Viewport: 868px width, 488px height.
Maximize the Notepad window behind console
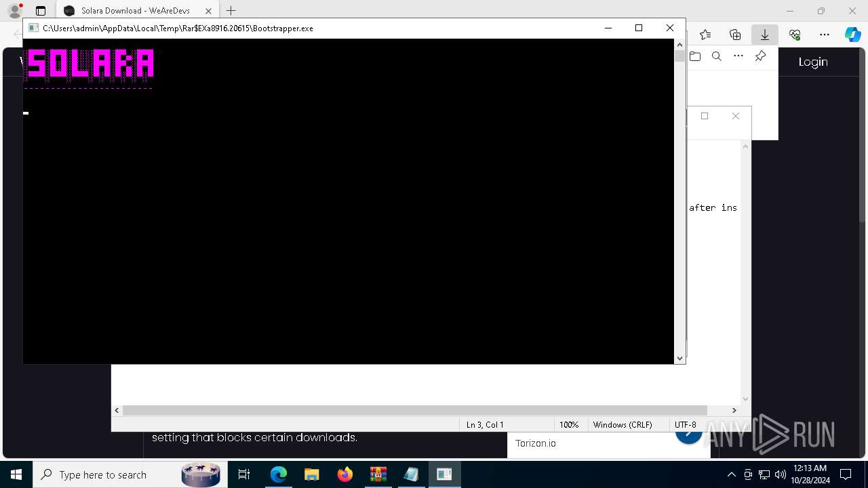coord(705,116)
